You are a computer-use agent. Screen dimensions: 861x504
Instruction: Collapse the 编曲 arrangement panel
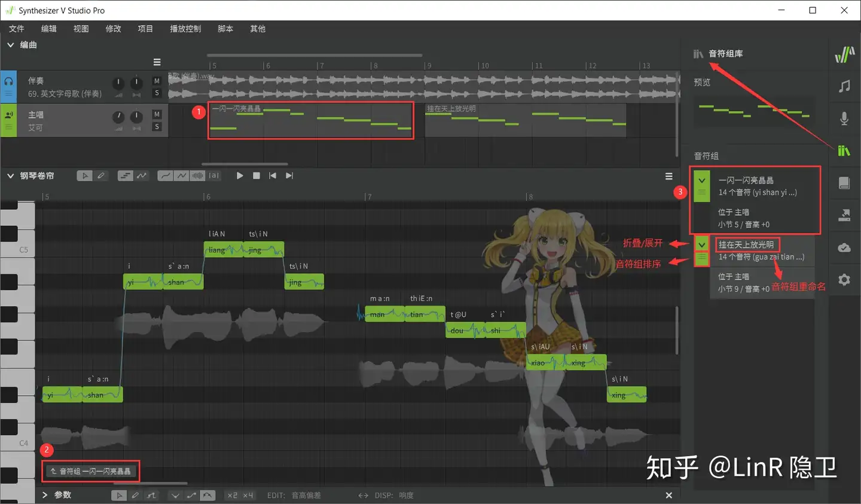pos(10,45)
